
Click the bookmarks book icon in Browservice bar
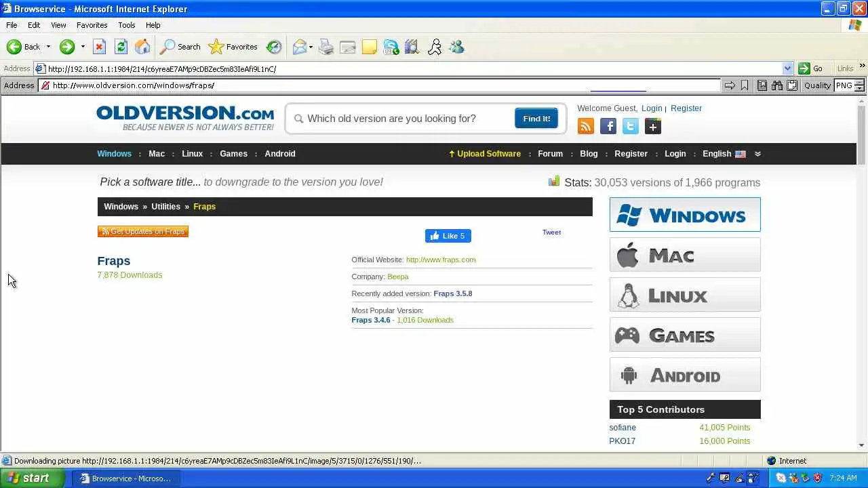[762, 85]
